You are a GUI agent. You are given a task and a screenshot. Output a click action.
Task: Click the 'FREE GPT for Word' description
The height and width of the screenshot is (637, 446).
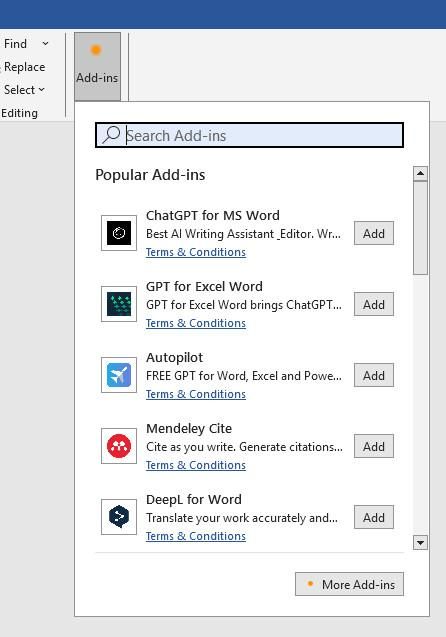(244, 376)
